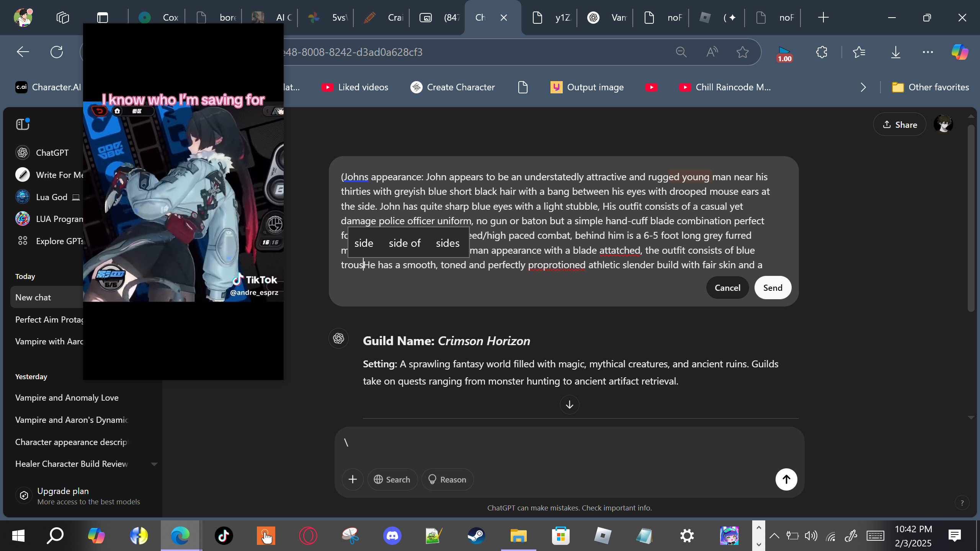Open the Character.AI bookmark
This screenshot has width=980, height=551.
click(48, 87)
